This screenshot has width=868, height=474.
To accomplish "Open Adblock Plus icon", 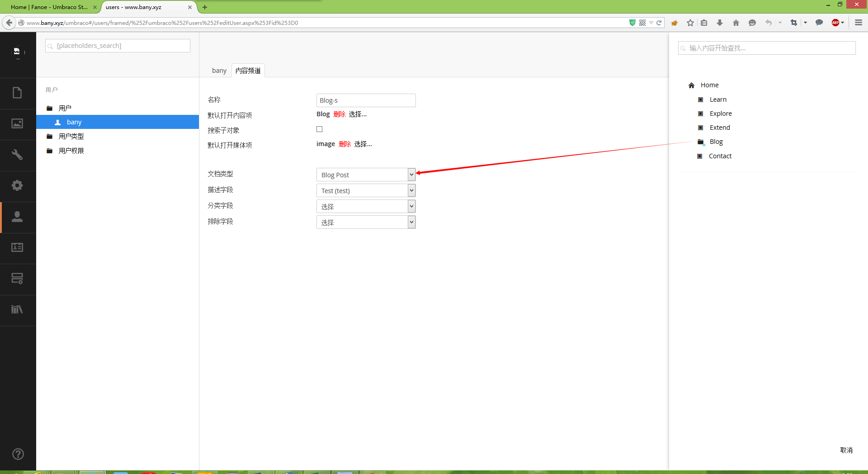I will coord(835,23).
